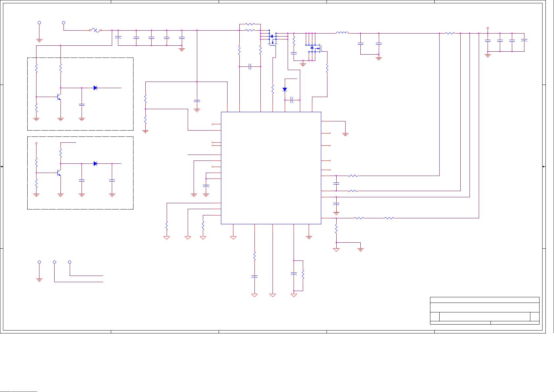Select the inductor coil symbol
The image size is (554, 392).
[342, 33]
